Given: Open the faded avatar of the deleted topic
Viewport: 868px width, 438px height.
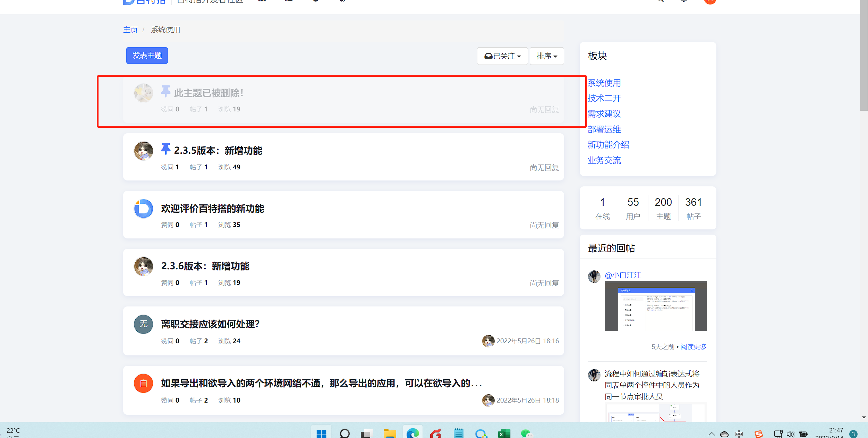Looking at the screenshot, I should point(143,93).
